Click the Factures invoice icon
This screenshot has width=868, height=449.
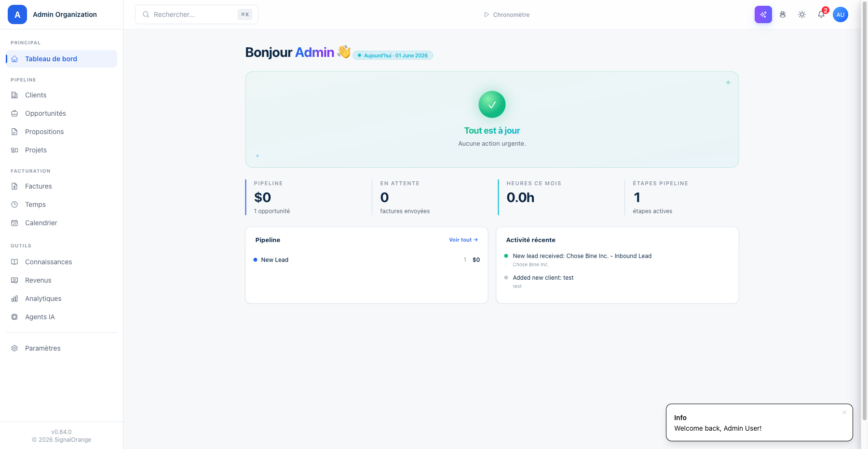(x=14, y=186)
